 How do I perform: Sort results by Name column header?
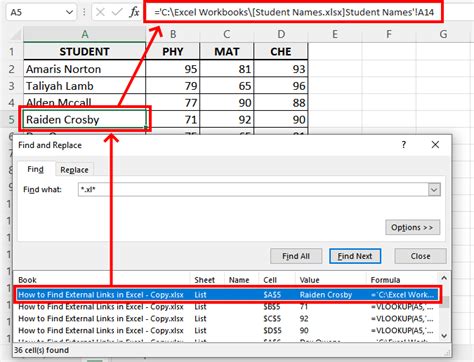(242, 280)
